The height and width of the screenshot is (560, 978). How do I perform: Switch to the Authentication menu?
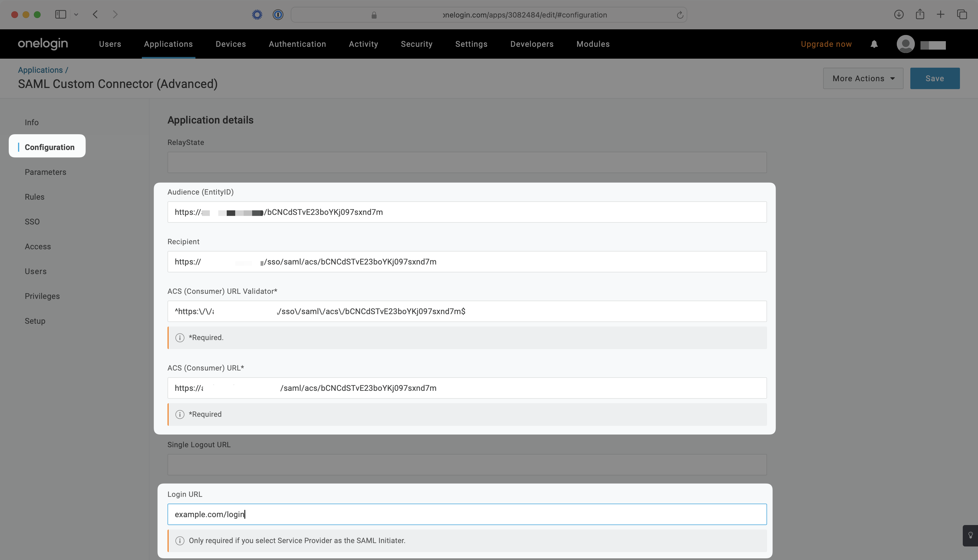[297, 44]
